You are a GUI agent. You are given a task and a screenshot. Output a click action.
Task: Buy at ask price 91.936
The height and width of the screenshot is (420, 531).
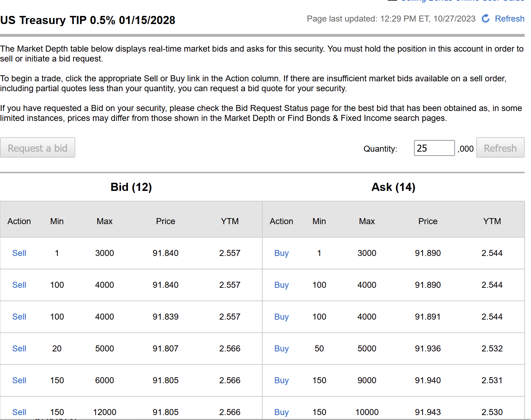point(281,349)
